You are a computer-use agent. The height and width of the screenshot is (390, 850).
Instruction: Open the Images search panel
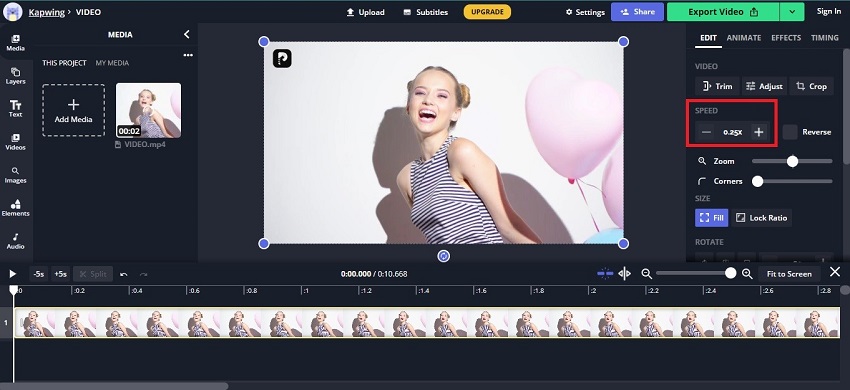(x=15, y=175)
